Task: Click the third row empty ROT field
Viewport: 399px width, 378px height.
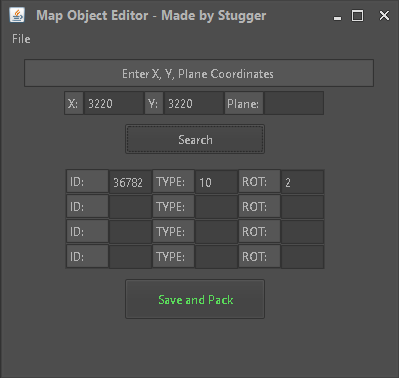Action: (302, 232)
